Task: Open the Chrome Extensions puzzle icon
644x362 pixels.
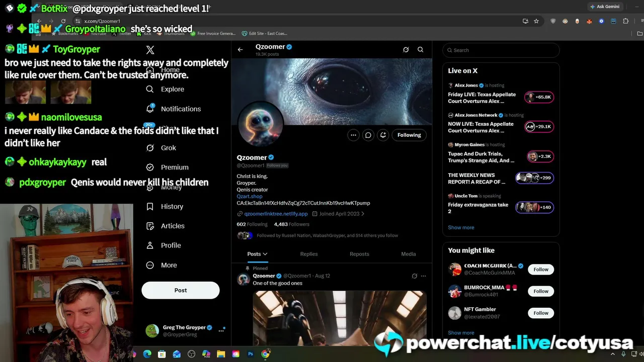Action: coord(626,21)
